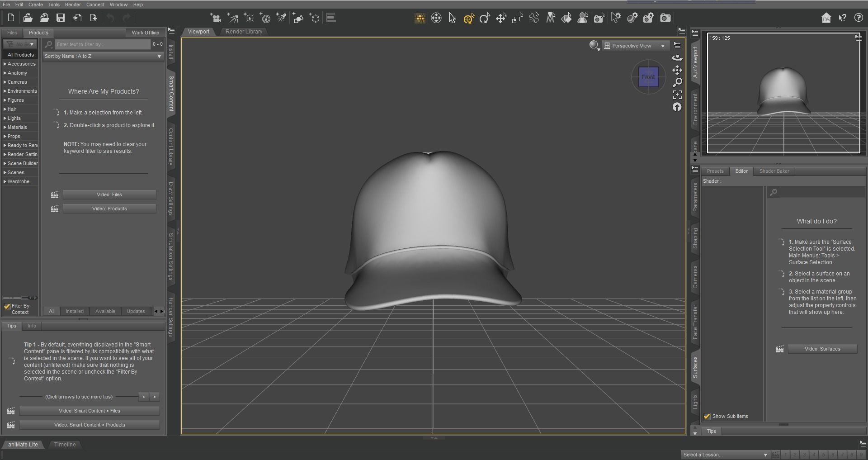Switch to the Shader Baker tab

(774, 171)
